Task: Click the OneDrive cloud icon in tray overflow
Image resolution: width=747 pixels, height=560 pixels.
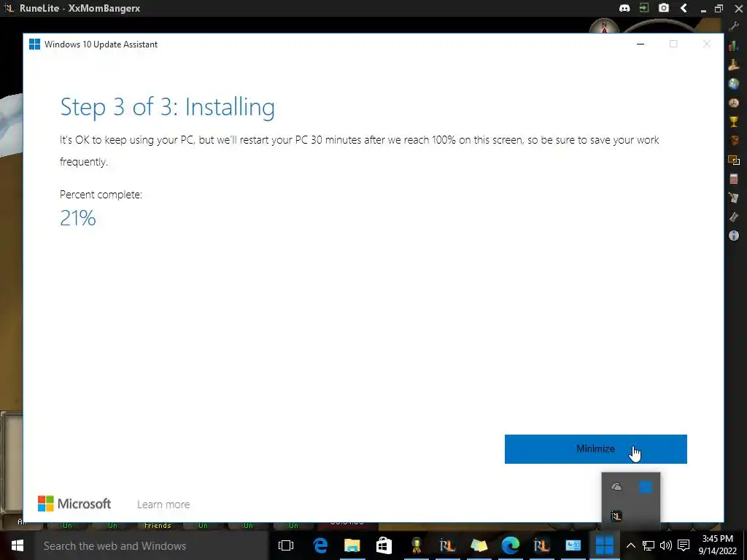Action: 616,486
